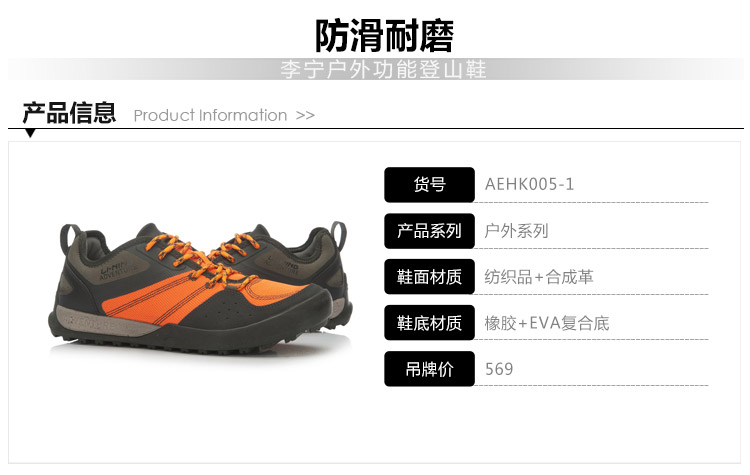Click the >> double arrow icon

point(305,115)
